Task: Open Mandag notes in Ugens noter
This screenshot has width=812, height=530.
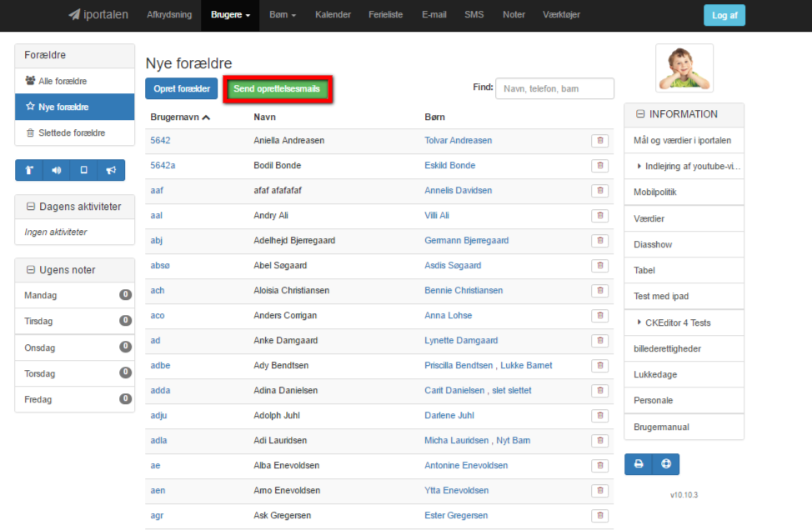Action: coord(74,296)
